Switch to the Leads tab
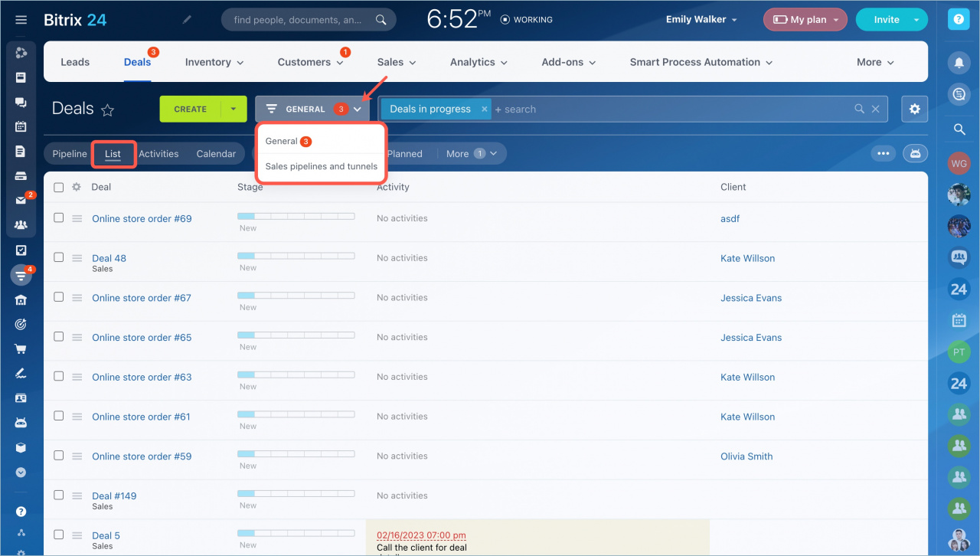 [75, 62]
